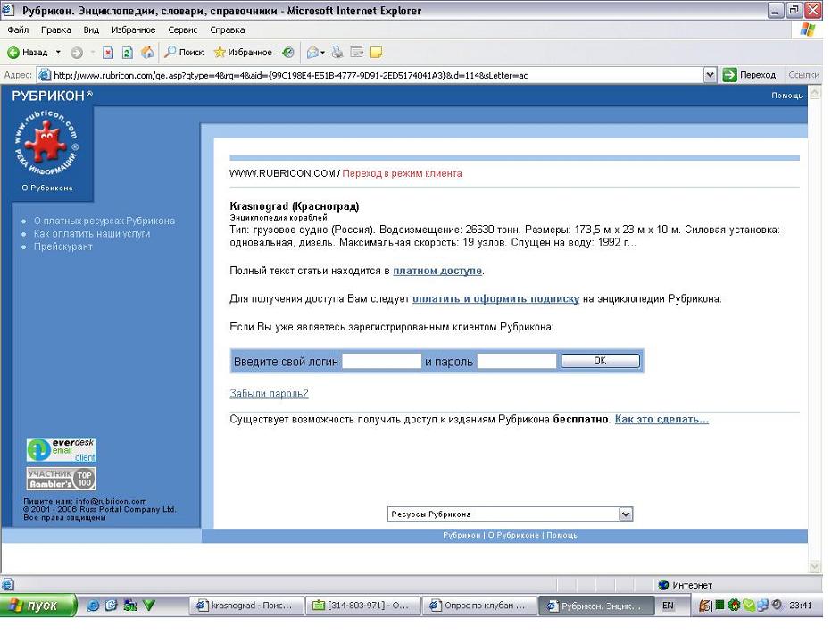
Task: Open the Рубрикон footer link
Action: [x=462, y=535]
